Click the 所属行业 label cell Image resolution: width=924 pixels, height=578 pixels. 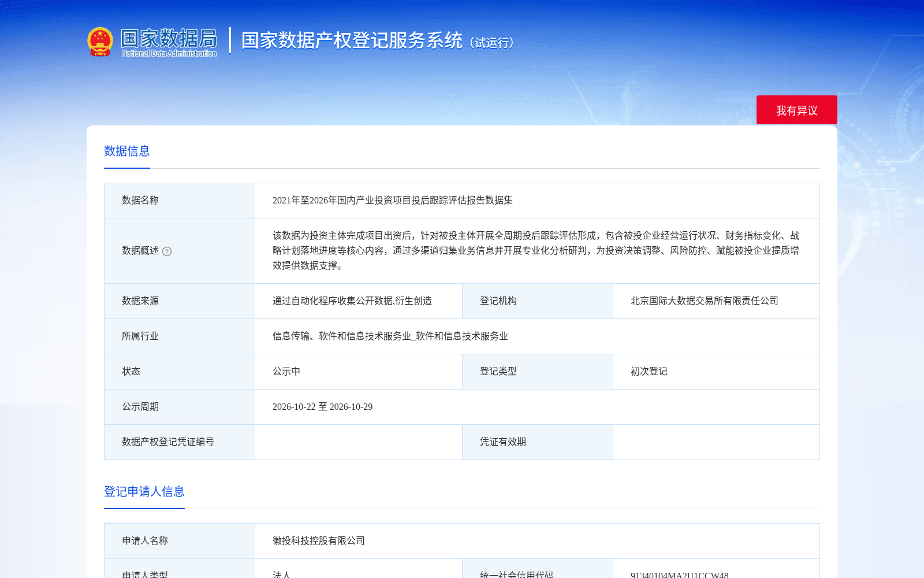point(180,336)
